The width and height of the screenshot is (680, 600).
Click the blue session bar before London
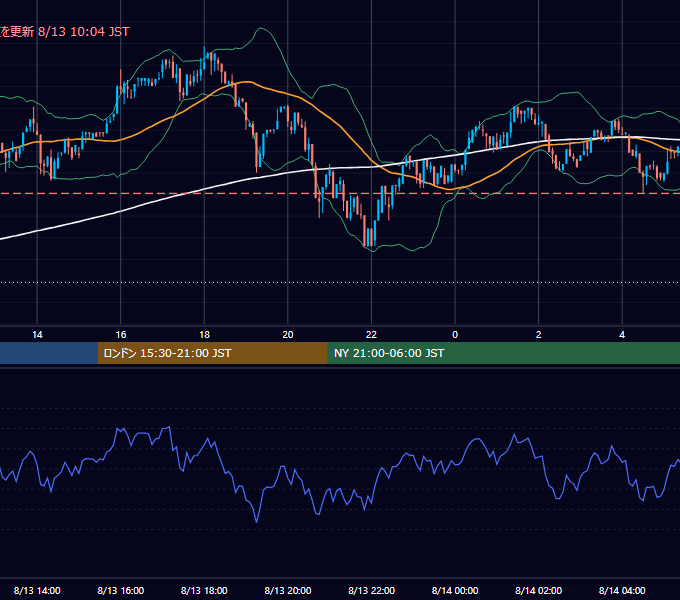(x=49, y=353)
